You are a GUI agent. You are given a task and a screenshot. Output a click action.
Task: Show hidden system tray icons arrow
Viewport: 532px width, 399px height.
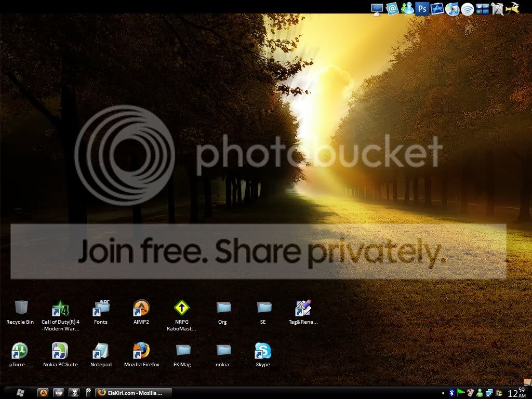443,393
